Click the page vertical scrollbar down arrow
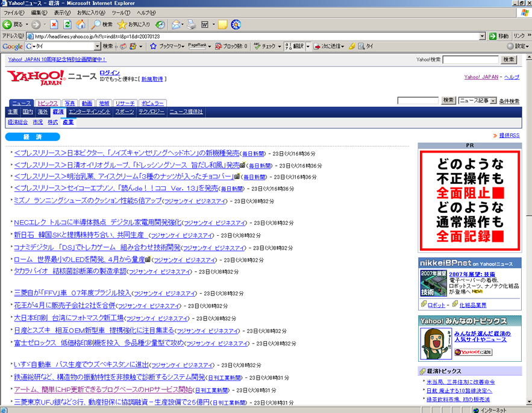Image resolution: width=532 pixels, height=413 pixels. 529,402
